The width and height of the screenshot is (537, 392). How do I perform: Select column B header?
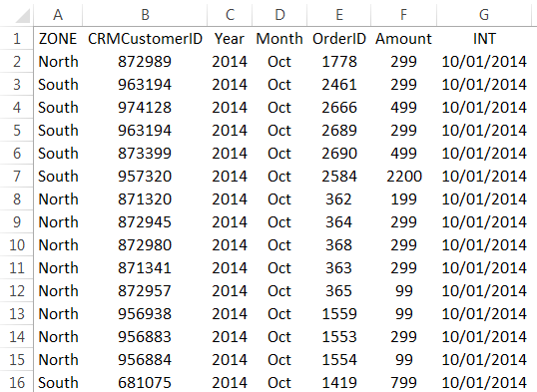click(x=145, y=15)
